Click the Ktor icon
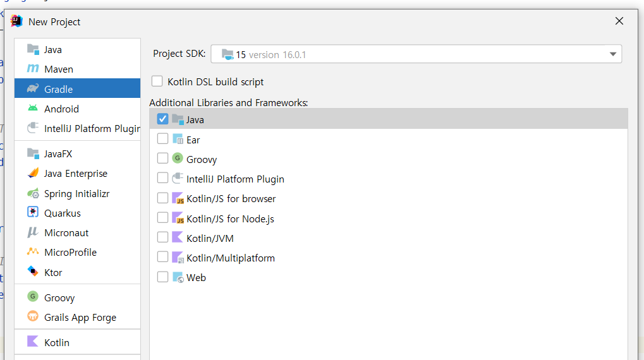This screenshot has height=360, width=644. [33, 272]
